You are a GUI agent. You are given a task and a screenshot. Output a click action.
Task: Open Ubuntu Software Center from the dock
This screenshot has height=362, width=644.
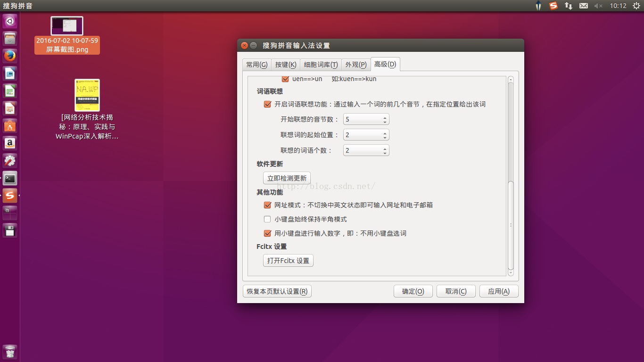coord(10,125)
